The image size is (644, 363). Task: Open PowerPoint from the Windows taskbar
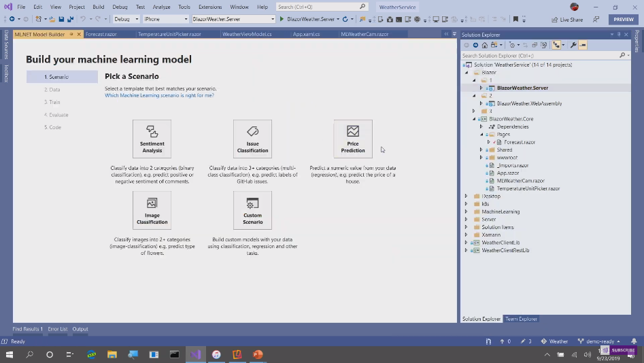click(x=258, y=354)
